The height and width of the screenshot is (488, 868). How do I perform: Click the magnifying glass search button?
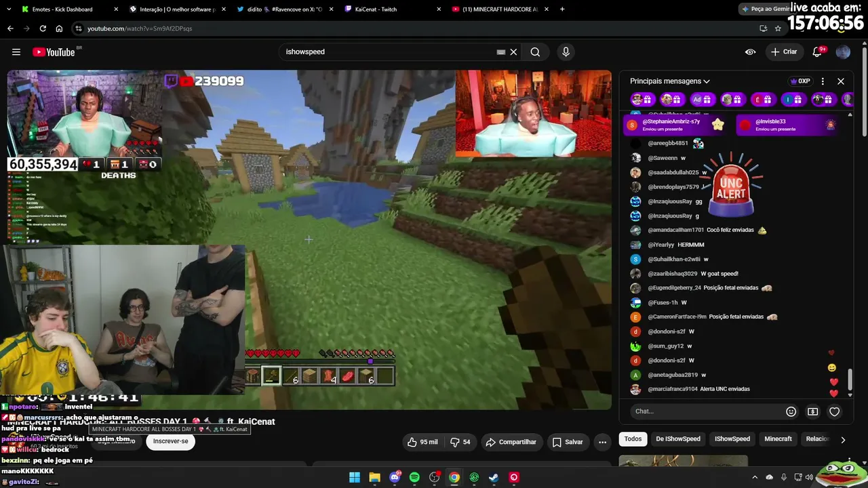coord(535,52)
